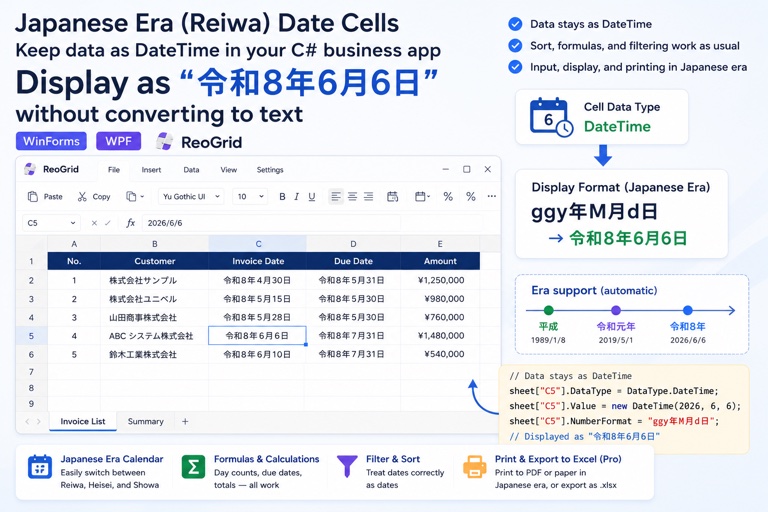The width and height of the screenshot is (768, 512).
Task: Click the Filter & Sort funnel icon
Action: [347, 466]
